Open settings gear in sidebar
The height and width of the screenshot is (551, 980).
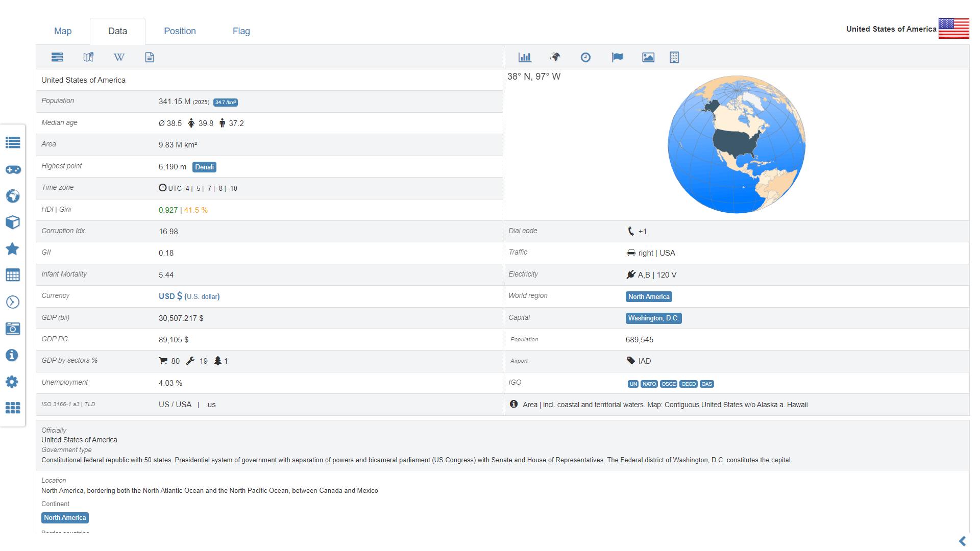tap(13, 382)
